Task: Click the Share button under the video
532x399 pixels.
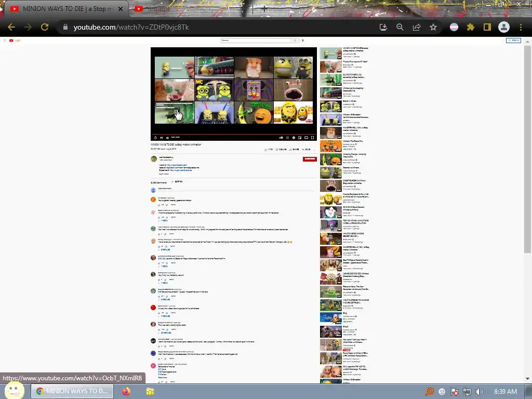Action: click(294, 149)
